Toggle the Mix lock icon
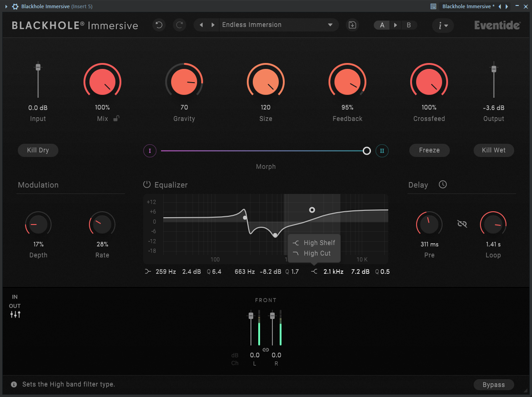The height and width of the screenshot is (397, 532). click(x=116, y=119)
